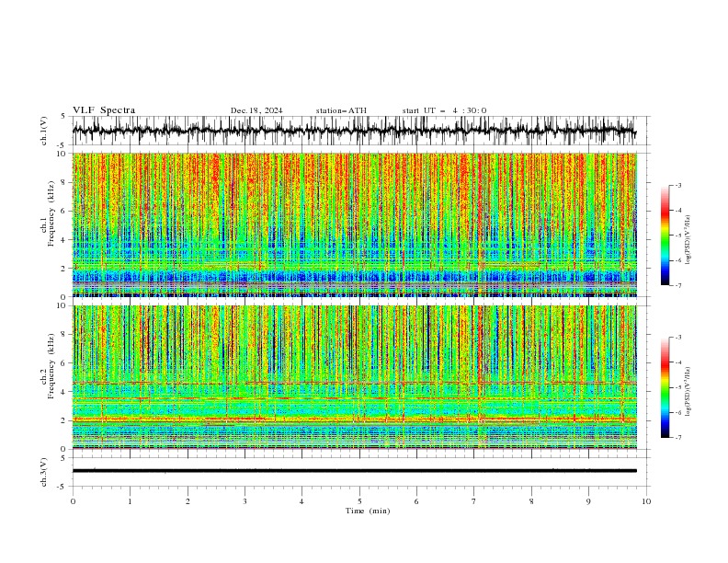The width and height of the screenshot is (728, 563).
Task: Click the lower colorbar 'log(PSD)(V²/Hz)' label
Action: [x=688, y=392]
